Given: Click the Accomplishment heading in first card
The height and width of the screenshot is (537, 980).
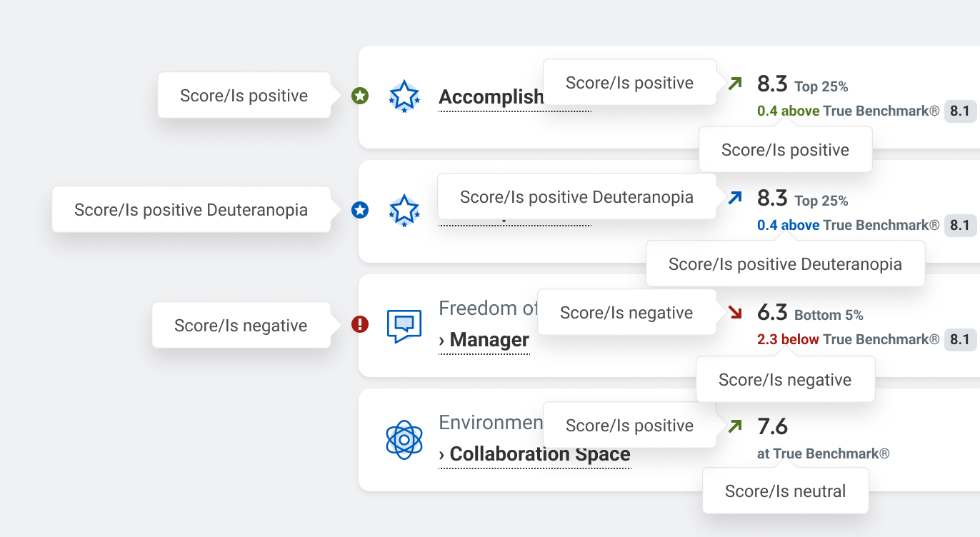Looking at the screenshot, I should [x=491, y=97].
